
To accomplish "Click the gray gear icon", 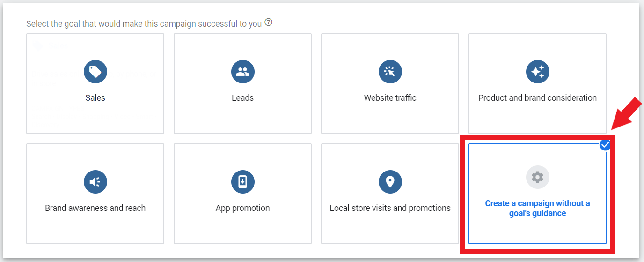I will pyautogui.click(x=537, y=177).
